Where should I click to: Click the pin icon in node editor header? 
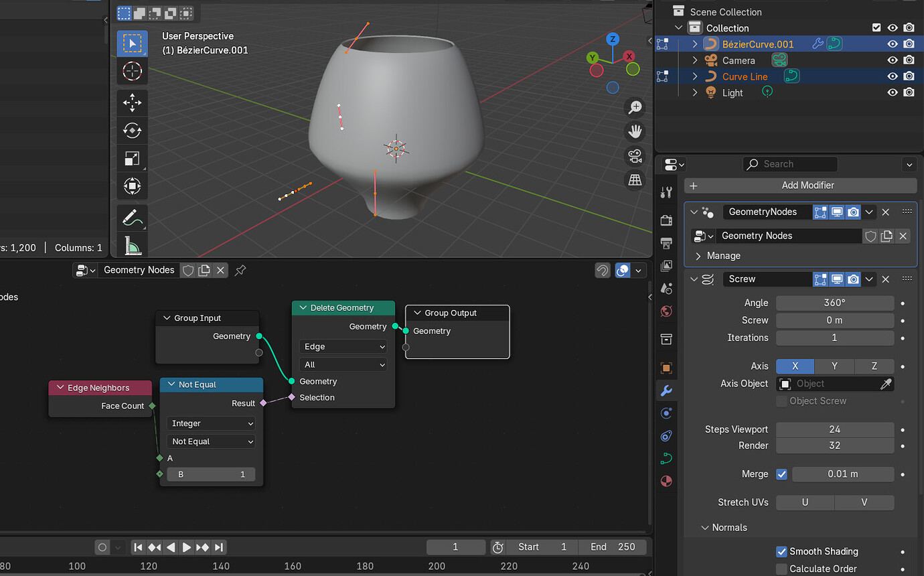(x=240, y=270)
